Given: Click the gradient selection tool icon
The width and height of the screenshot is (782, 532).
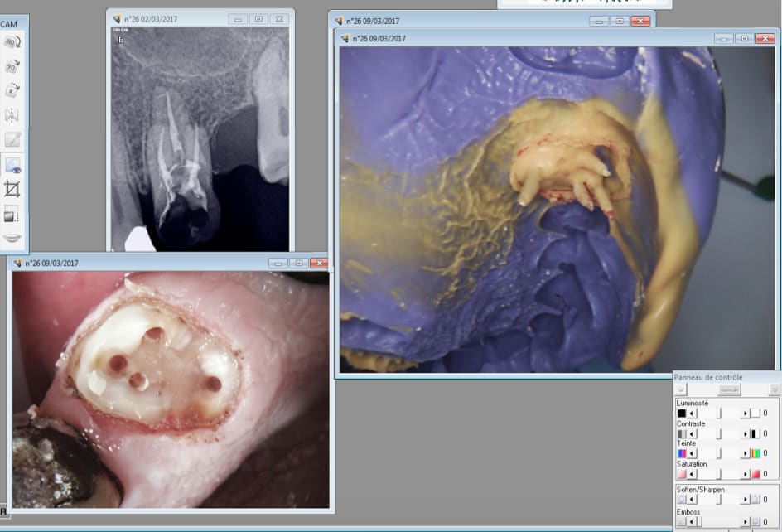Looking at the screenshot, I should 12,214.
